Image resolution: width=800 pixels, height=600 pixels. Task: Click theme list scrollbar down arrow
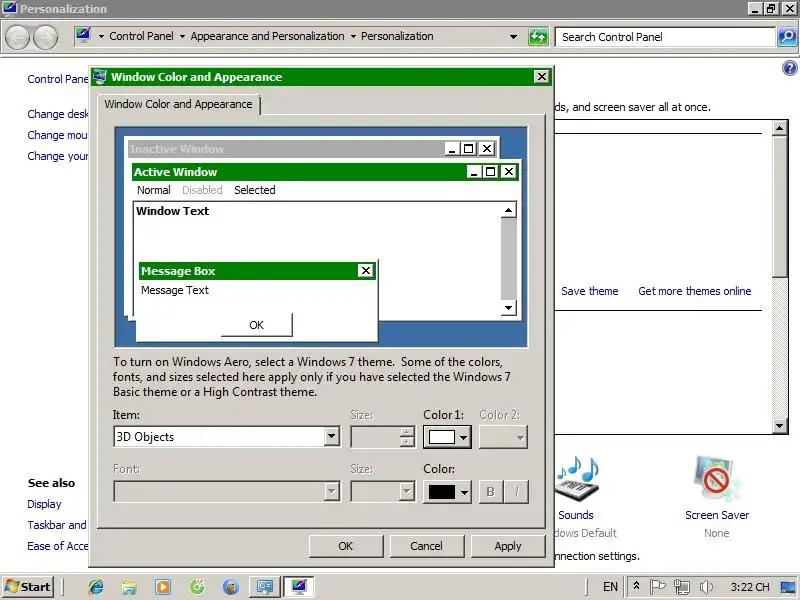pyautogui.click(x=780, y=426)
